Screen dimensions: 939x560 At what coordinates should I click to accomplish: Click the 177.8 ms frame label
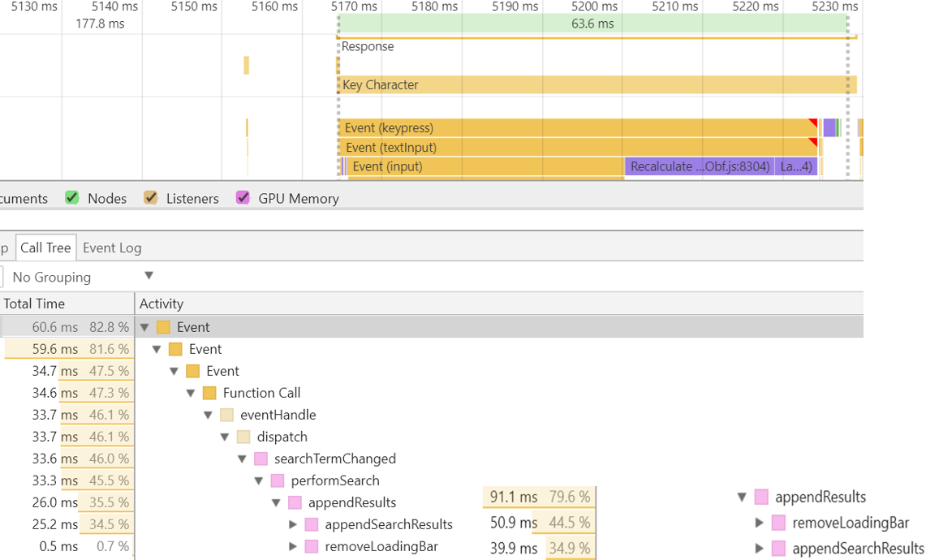pyautogui.click(x=100, y=24)
